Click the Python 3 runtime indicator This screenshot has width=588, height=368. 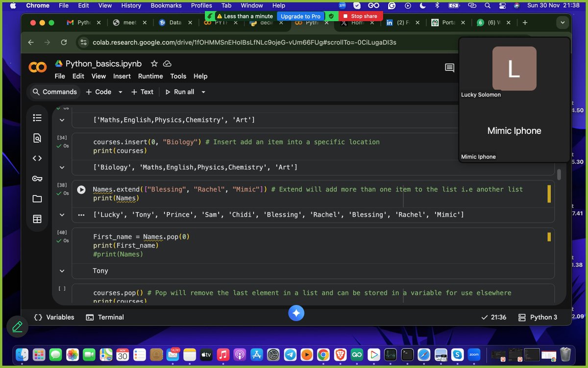(538, 317)
